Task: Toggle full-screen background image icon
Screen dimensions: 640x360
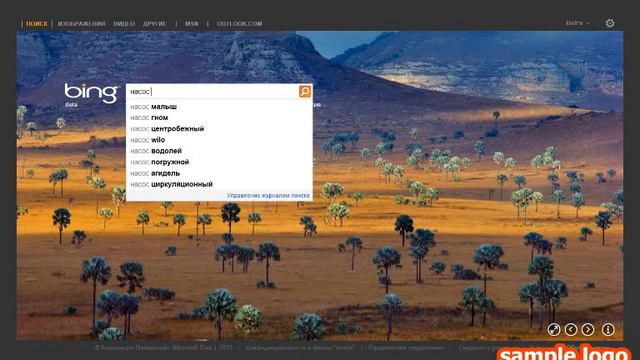Action: click(x=554, y=329)
